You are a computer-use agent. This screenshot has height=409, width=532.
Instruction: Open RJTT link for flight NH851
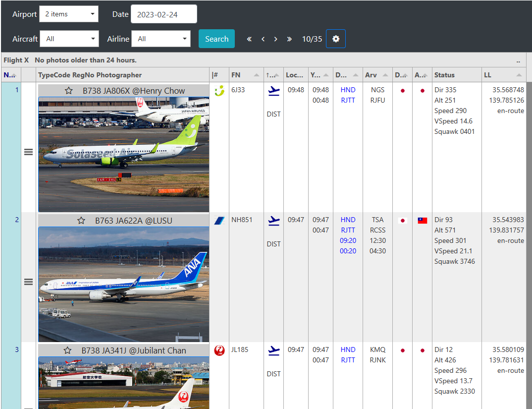[348, 230]
